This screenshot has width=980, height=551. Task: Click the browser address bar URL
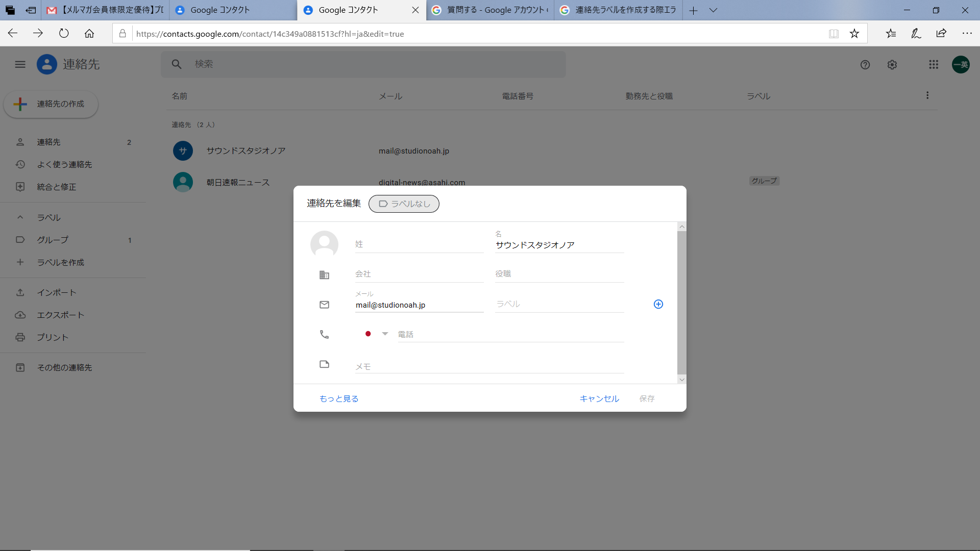point(270,34)
